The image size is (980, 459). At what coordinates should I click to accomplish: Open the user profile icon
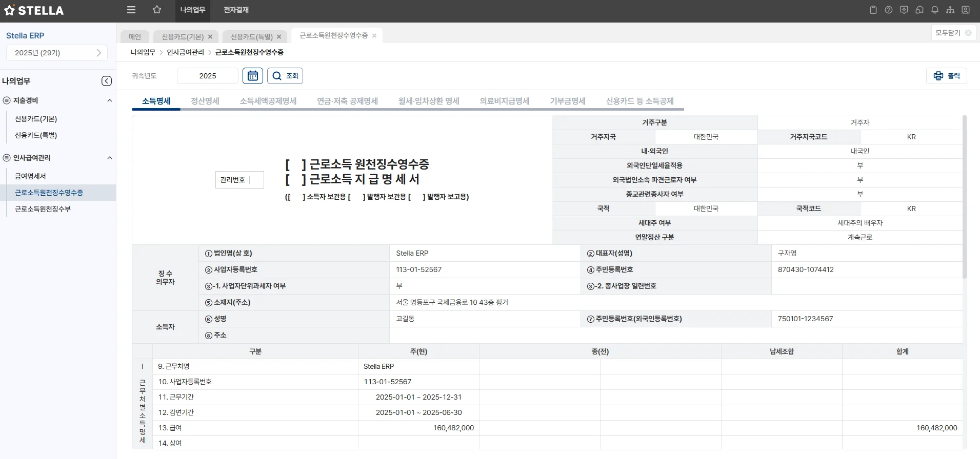966,10
